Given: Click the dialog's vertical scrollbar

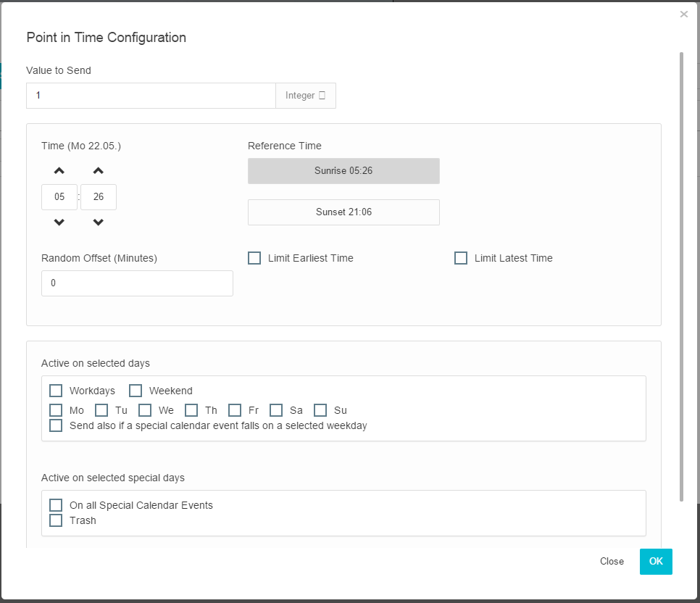Looking at the screenshot, I should (x=681, y=275).
